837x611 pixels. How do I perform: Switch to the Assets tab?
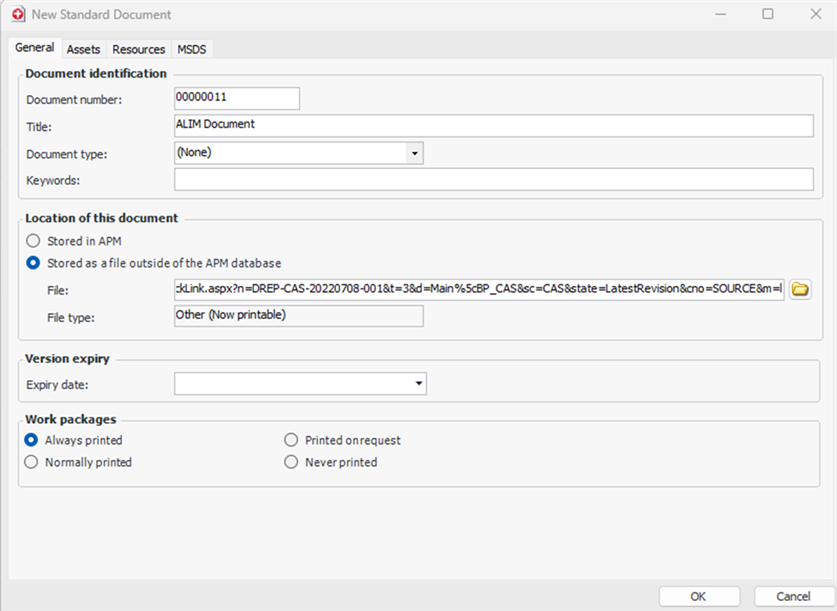83,48
